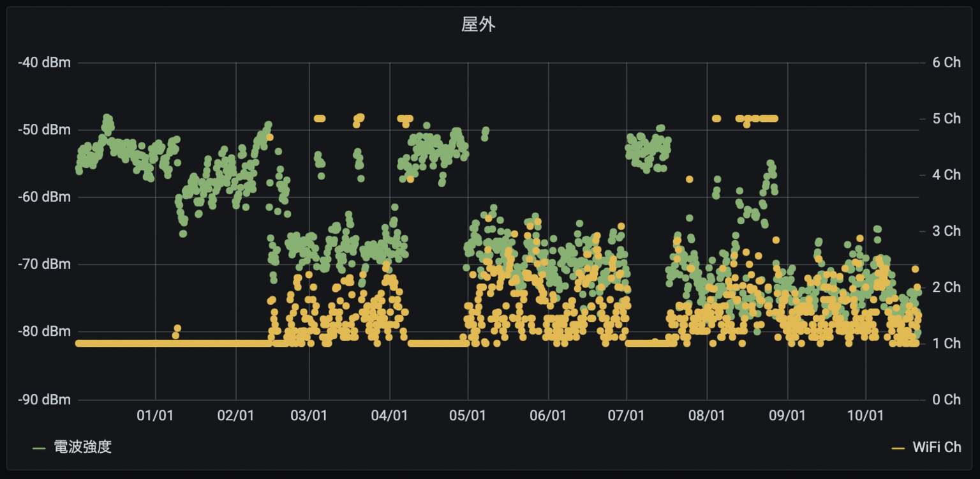
Task: Click the -90 dBm axis label
Action: pyautogui.click(x=44, y=399)
